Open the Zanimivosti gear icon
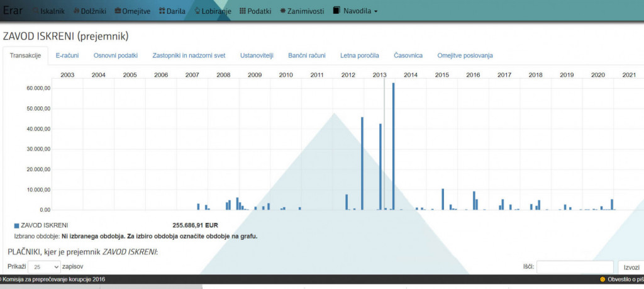The image size is (644, 289). 282,11
